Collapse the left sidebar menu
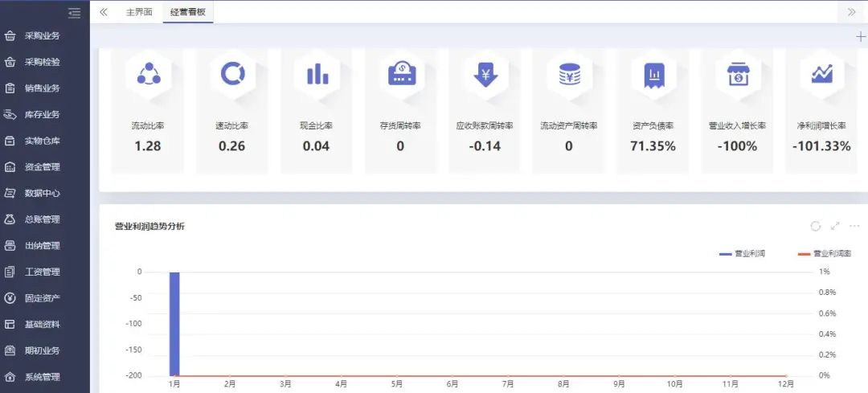868x393 pixels. 75,12
